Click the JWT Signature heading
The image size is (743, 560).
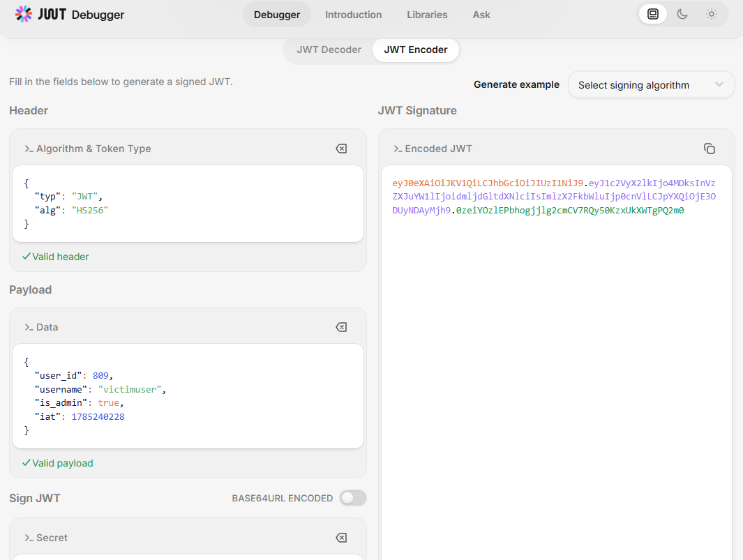pyautogui.click(x=417, y=110)
